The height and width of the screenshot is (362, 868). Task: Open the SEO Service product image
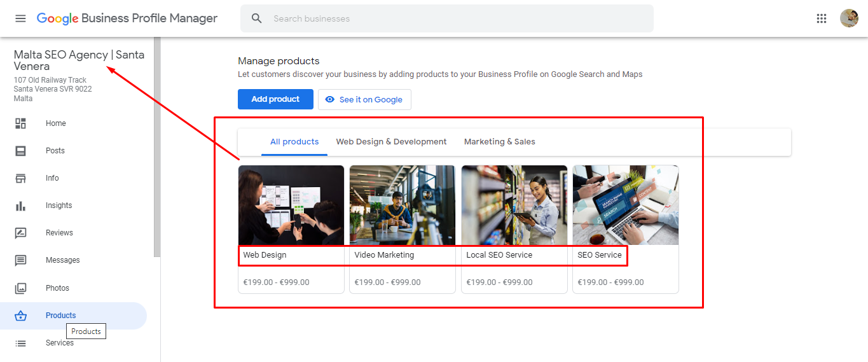(x=626, y=205)
